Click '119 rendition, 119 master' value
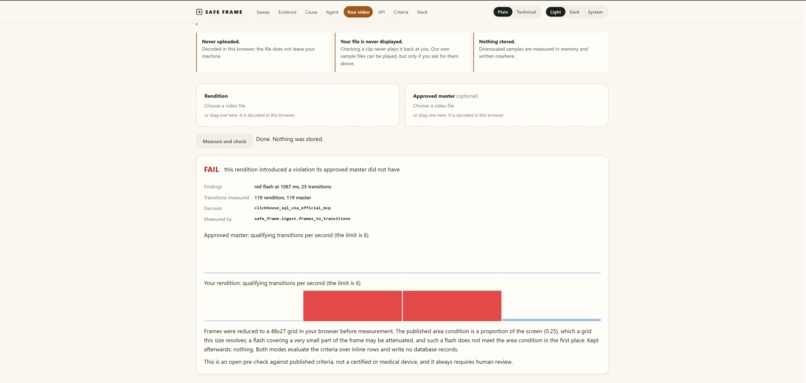The height and width of the screenshot is (383, 806). (x=282, y=197)
